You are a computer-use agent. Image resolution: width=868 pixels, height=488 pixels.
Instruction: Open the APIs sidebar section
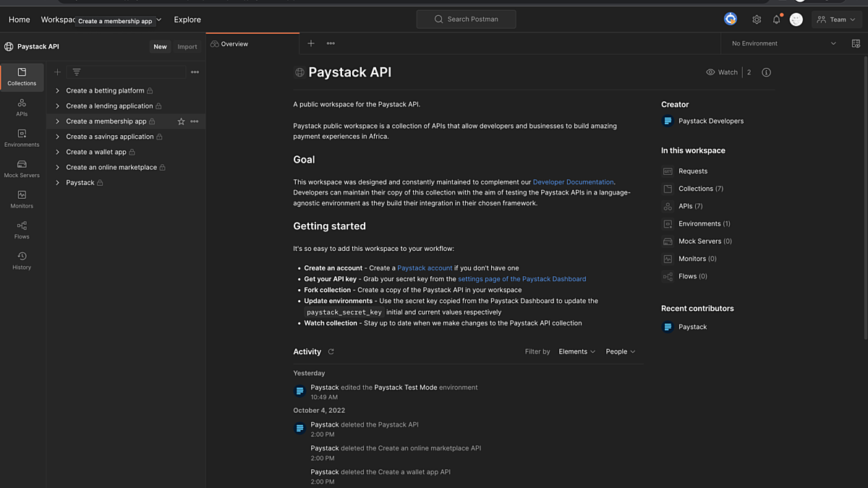pos(22,108)
